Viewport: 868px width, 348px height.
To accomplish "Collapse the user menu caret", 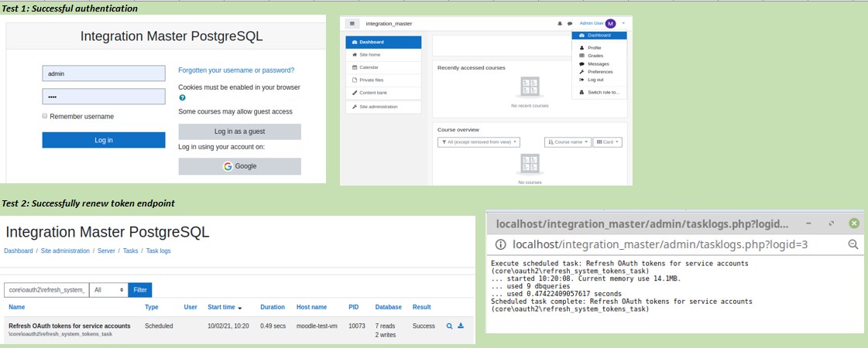I will (623, 24).
